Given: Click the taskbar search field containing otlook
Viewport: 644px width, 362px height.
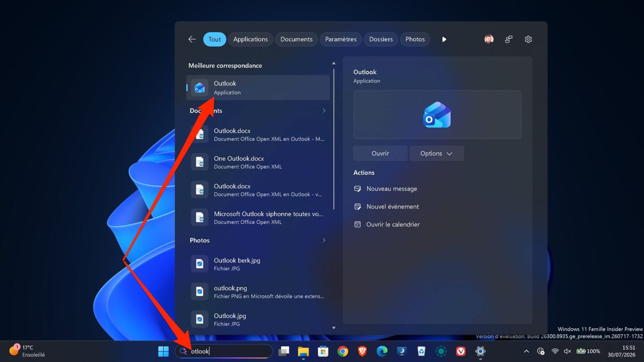Looking at the screenshot, I should click(224, 351).
